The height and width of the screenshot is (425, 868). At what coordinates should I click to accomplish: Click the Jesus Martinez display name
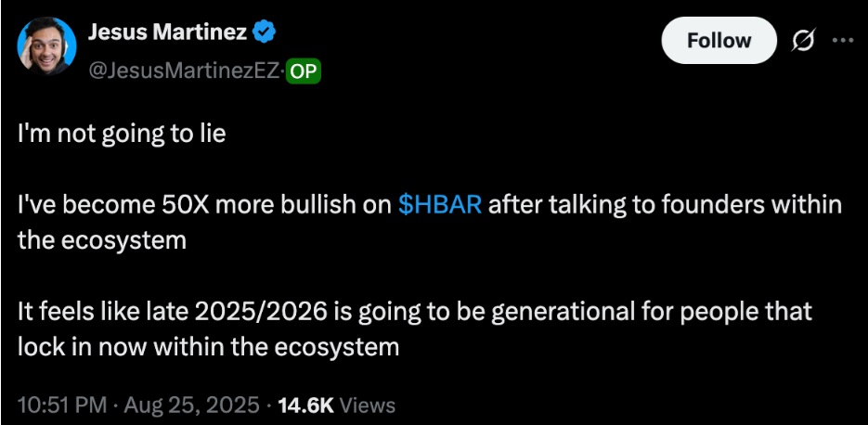(x=169, y=32)
